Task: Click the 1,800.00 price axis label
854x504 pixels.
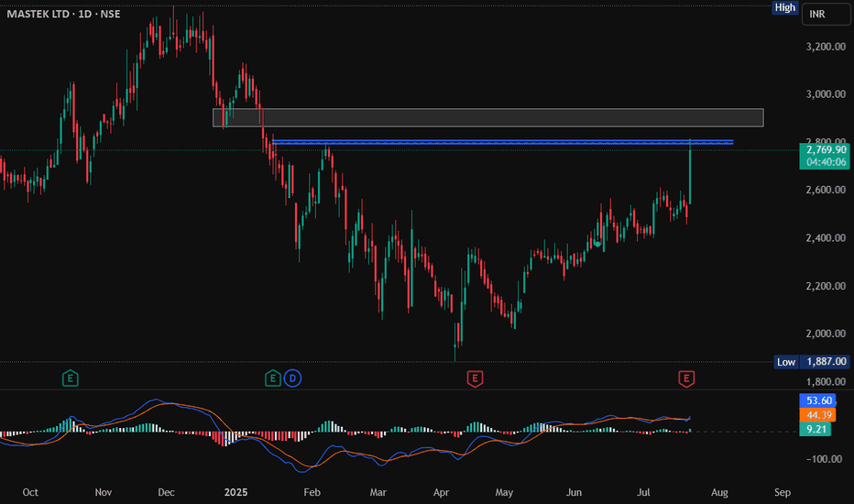Action: point(826,381)
